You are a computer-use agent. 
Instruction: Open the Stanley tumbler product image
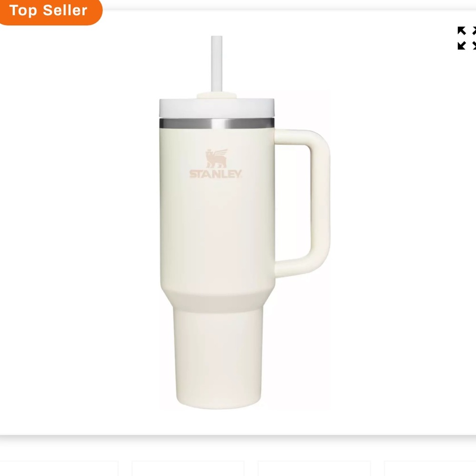pos(245,222)
